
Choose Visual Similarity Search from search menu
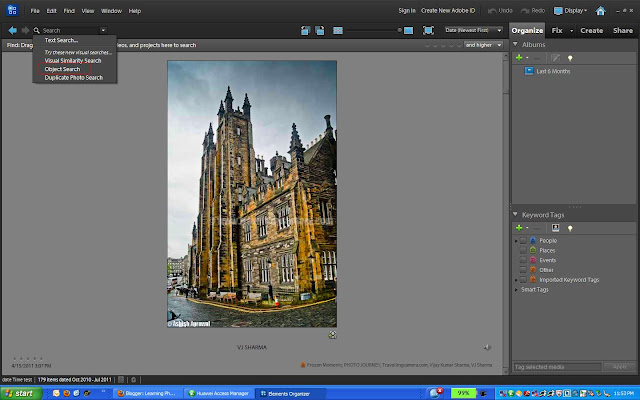73,61
